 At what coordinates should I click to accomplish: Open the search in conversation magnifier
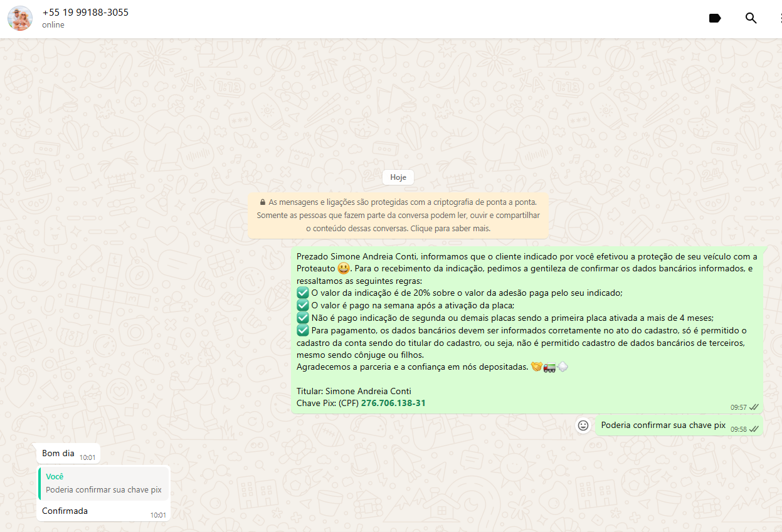(x=751, y=18)
